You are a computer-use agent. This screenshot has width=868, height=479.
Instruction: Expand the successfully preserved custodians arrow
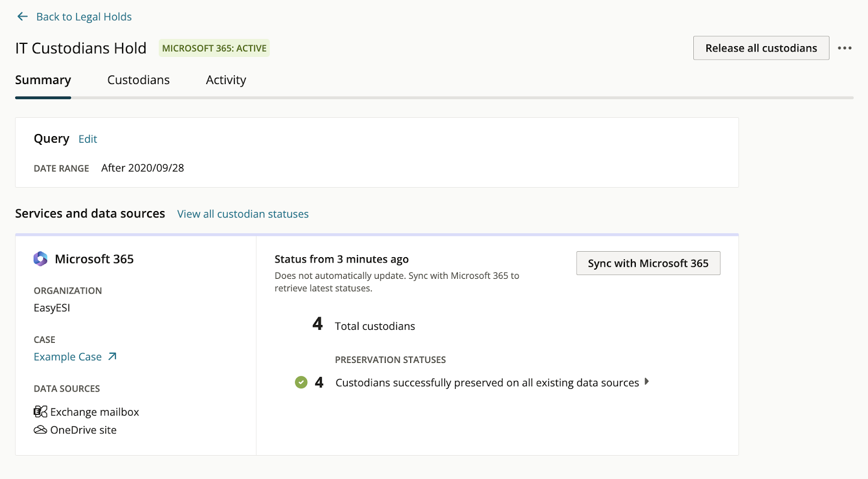click(x=647, y=382)
